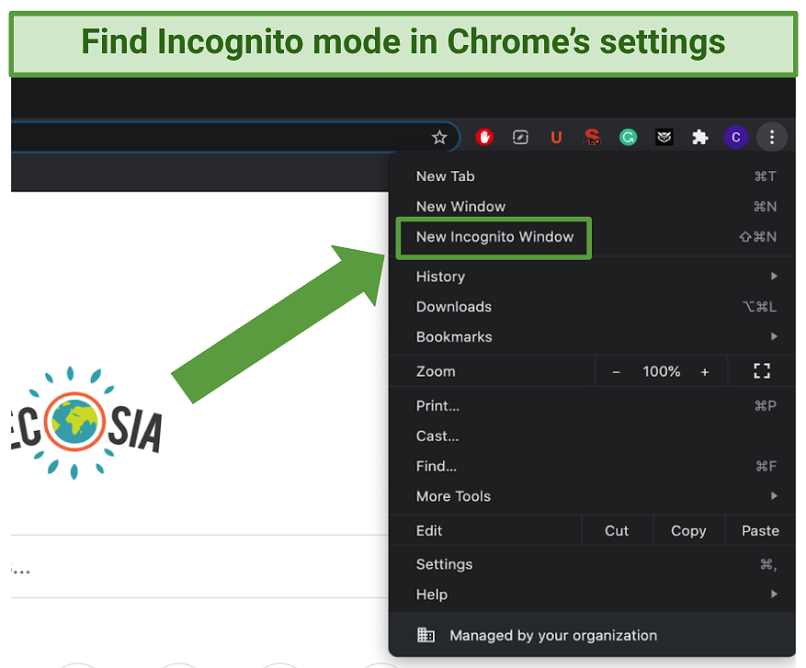This screenshot has height=668, width=806.
Task: Bookmark this page with the star icon
Action: pos(439,137)
